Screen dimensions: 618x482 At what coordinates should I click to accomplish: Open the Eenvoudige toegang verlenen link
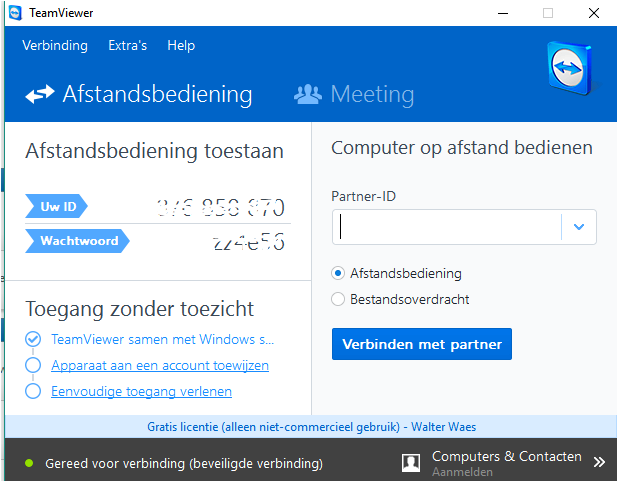click(141, 391)
